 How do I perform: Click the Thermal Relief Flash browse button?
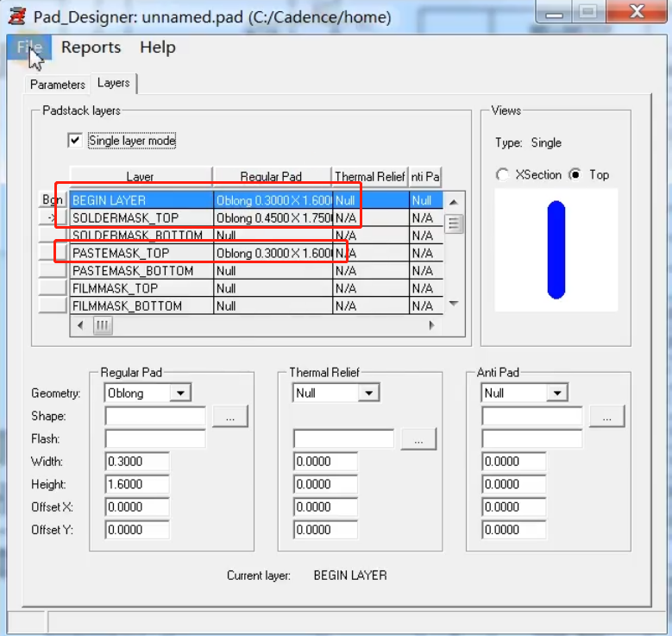pyautogui.click(x=418, y=439)
